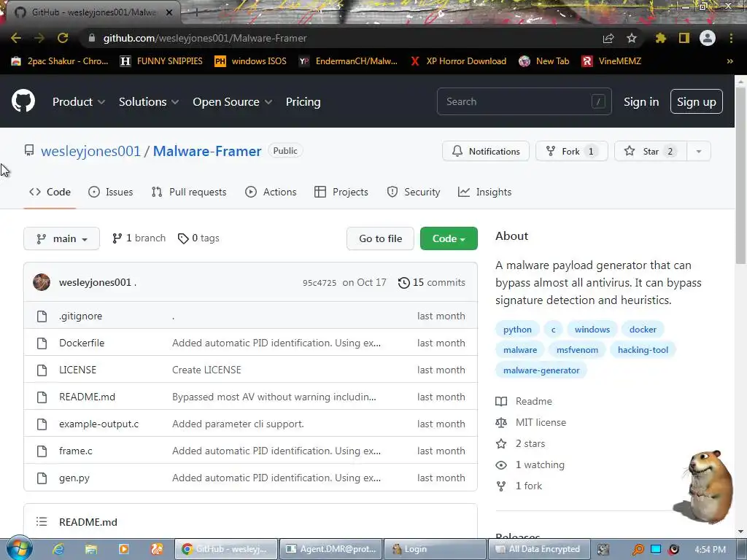
Task: Open the README outline list icon
Action: [x=42, y=522]
